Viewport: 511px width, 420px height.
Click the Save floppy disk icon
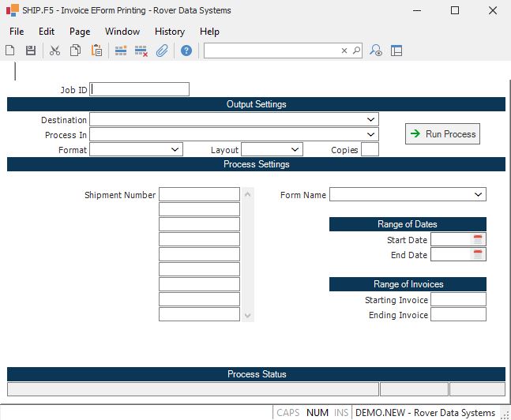31,51
